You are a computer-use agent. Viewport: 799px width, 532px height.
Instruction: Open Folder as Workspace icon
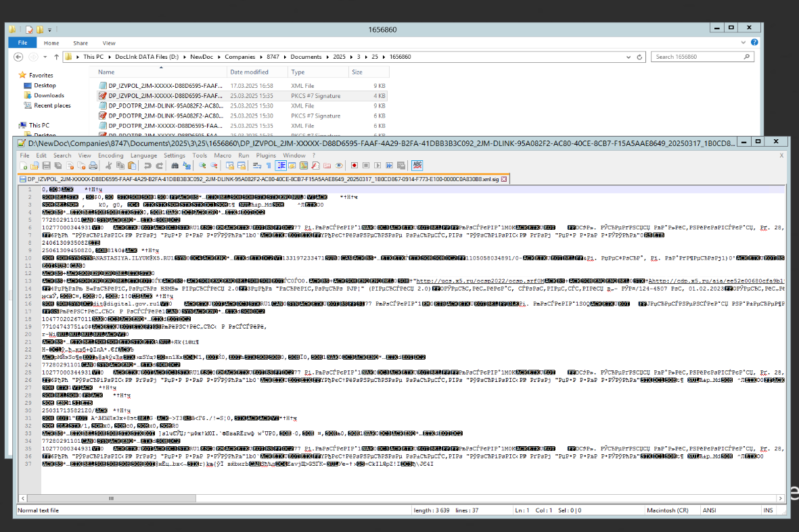pyautogui.click(x=327, y=166)
